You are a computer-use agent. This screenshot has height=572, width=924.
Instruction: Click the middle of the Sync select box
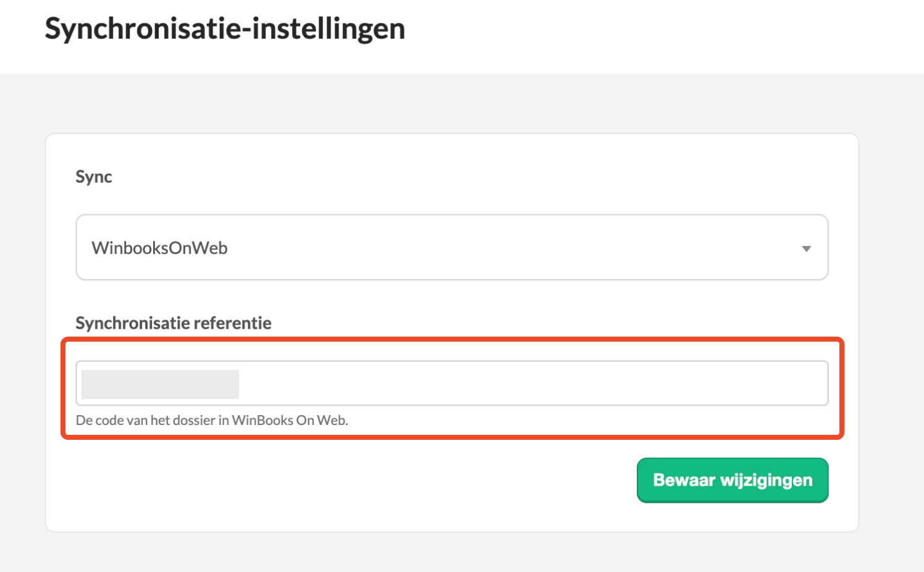[451, 248]
